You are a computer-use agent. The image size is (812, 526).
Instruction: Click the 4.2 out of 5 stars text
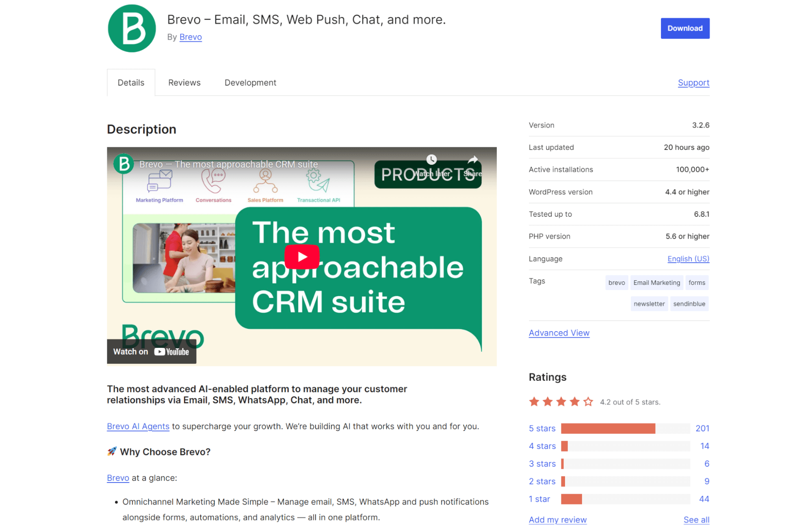click(x=630, y=402)
